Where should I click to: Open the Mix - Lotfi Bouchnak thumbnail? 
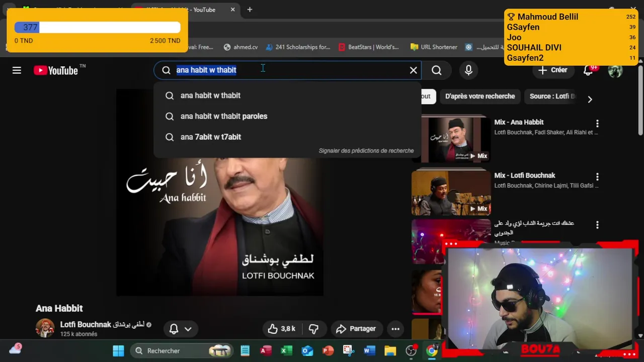(451, 193)
